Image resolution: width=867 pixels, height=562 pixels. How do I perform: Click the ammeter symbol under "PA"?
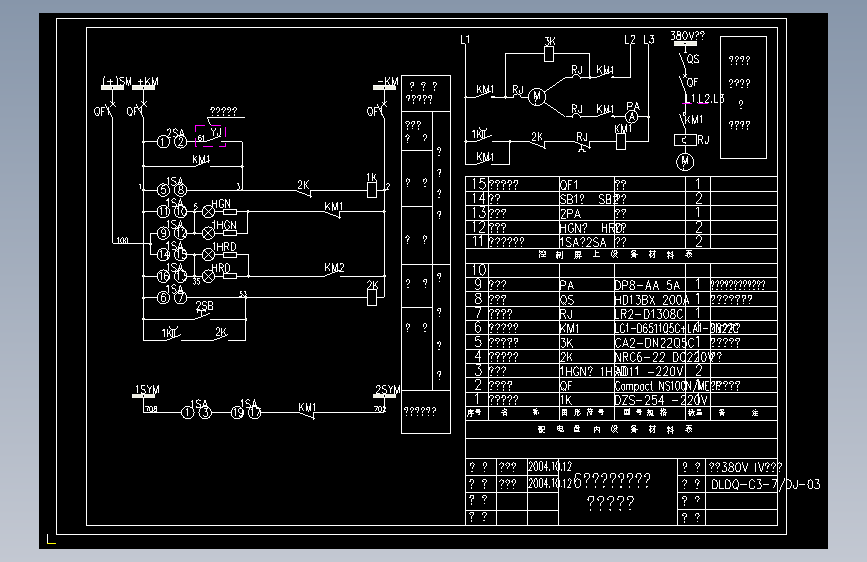pyautogui.click(x=631, y=117)
